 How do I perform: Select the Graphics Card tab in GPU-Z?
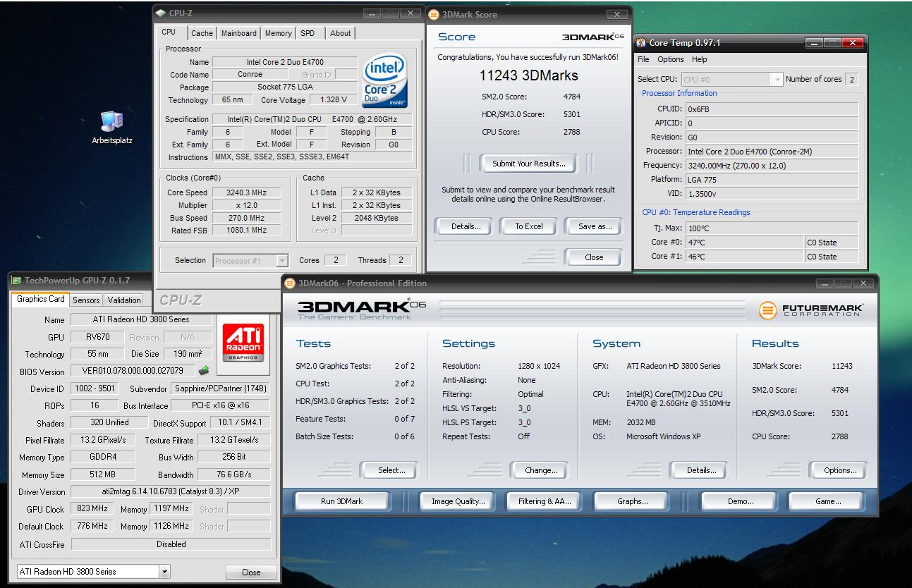tap(41, 299)
